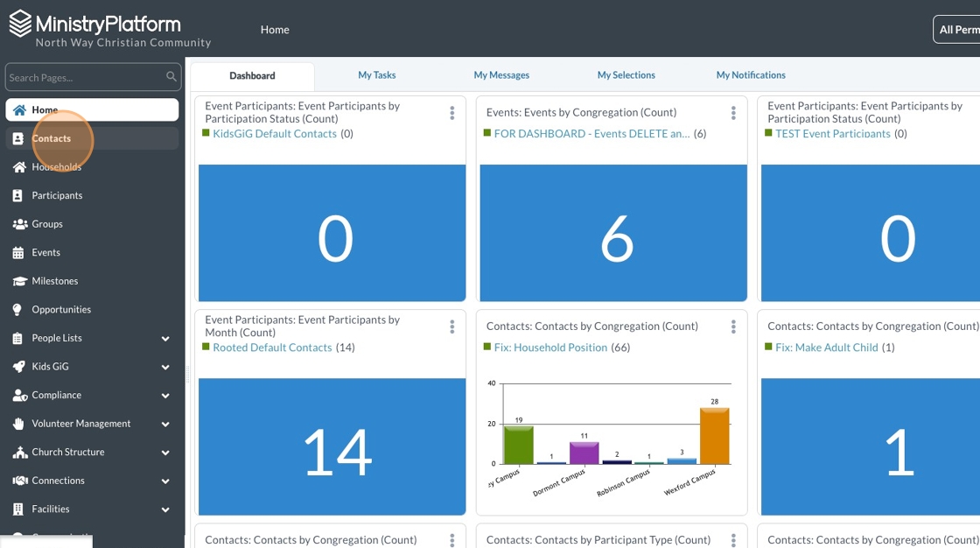Screen dimensions: 980x548
Task: Switch to the My Notifications tab
Action: (751, 75)
